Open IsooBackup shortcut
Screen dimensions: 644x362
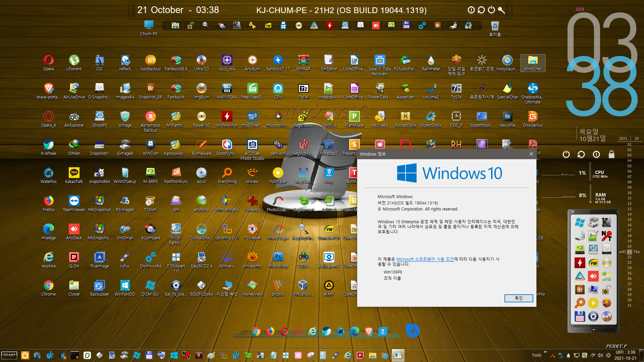pos(150,63)
